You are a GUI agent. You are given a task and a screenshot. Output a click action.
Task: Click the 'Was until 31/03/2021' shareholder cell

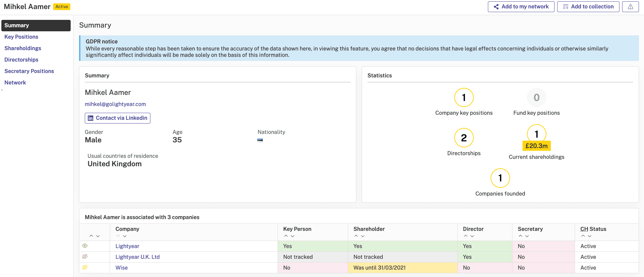click(x=403, y=268)
